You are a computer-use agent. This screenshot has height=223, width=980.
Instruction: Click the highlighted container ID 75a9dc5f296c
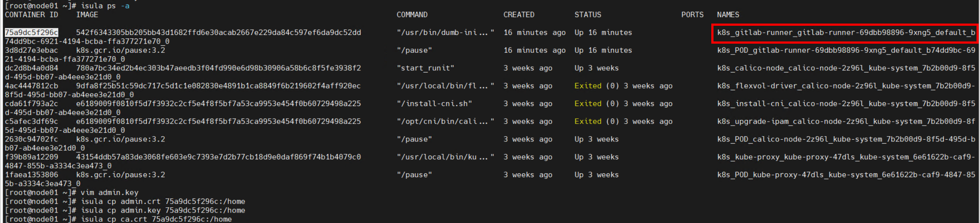click(31, 32)
